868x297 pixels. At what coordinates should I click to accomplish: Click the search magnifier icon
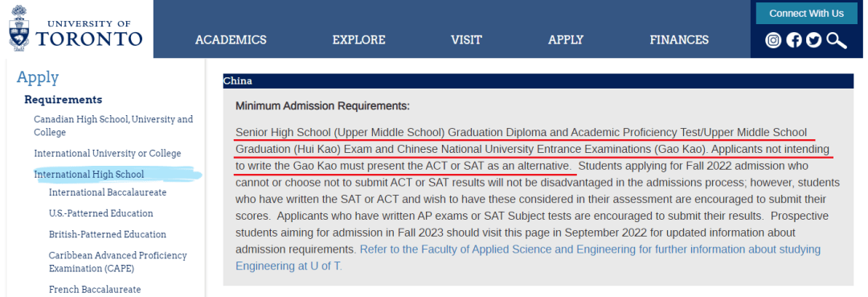tap(837, 40)
